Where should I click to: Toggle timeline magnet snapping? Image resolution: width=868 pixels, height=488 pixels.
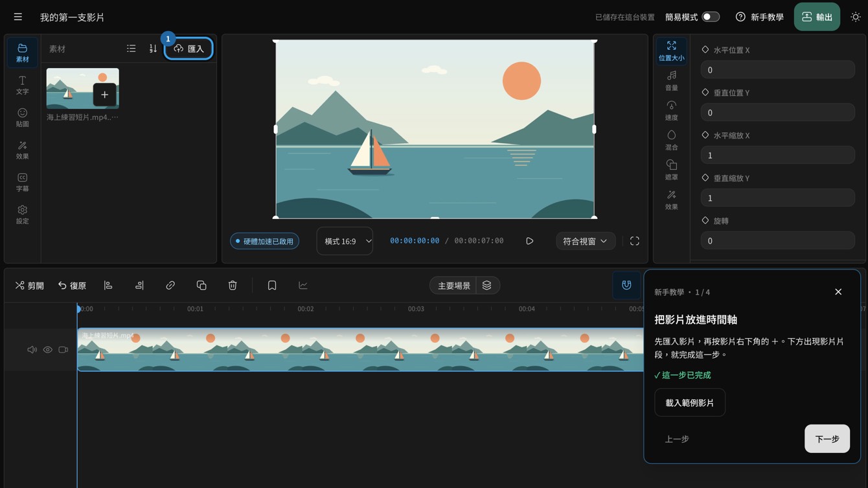coord(626,285)
